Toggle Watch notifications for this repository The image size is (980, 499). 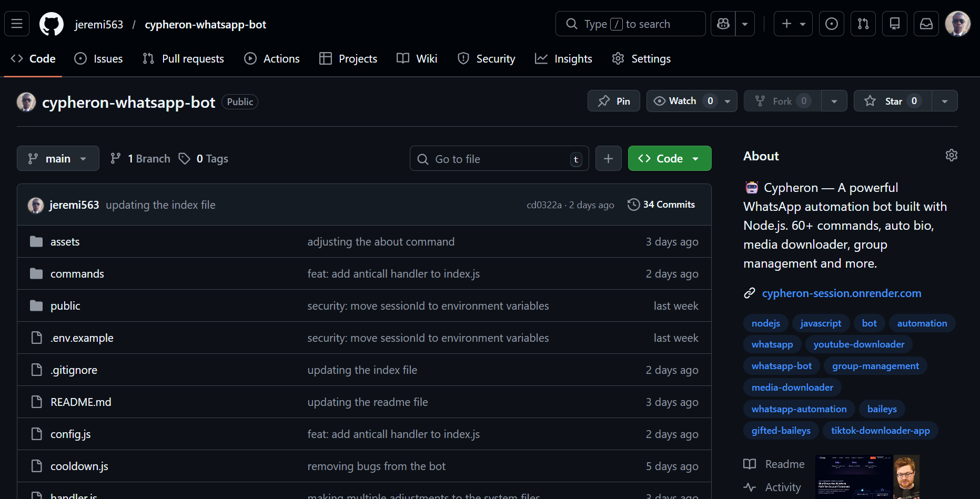(682, 101)
